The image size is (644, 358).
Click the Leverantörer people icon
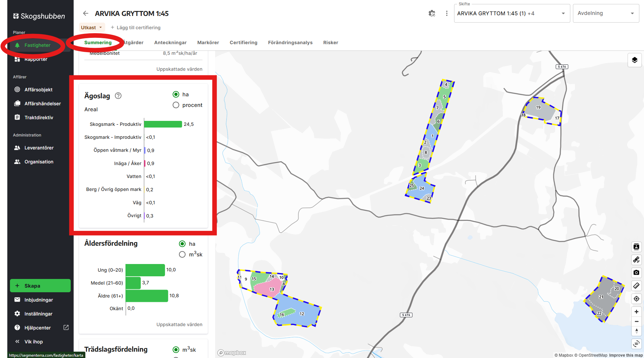[x=17, y=148]
